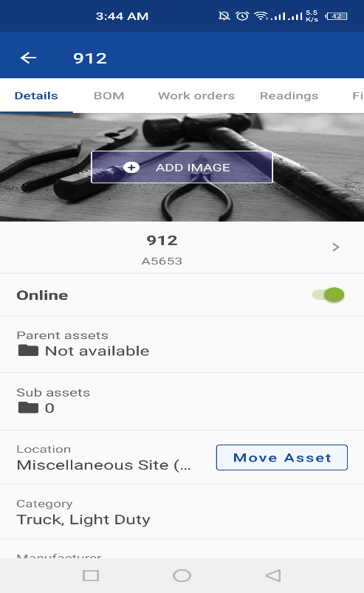Screen dimensions: 364x593
Task: Tap the Parent assets folder icon
Action: coord(28,351)
